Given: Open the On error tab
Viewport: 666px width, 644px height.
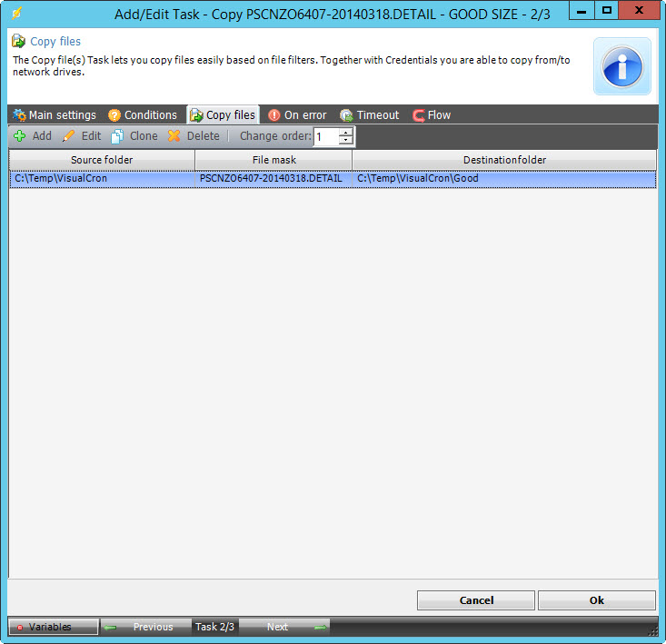Looking at the screenshot, I should tap(297, 115).
